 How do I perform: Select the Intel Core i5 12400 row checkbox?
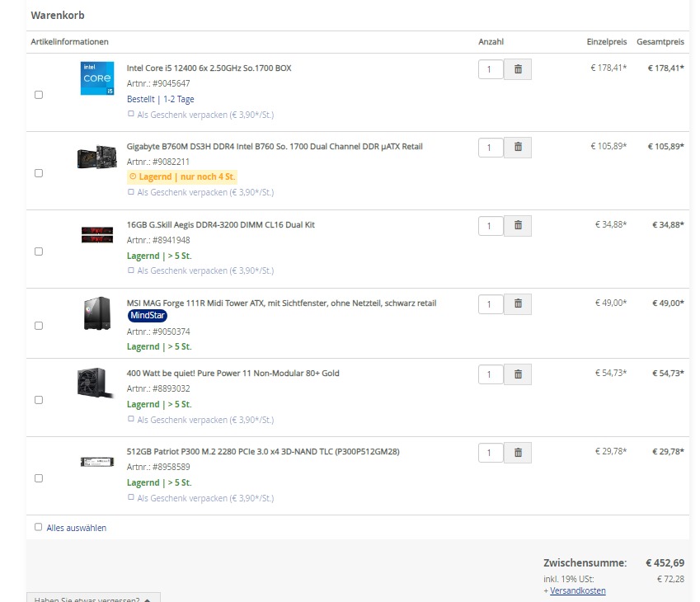[x=39, y=95]
